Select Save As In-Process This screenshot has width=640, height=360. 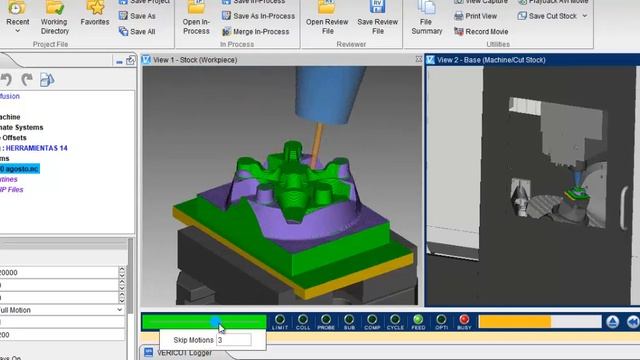click(x=258, y=16)
